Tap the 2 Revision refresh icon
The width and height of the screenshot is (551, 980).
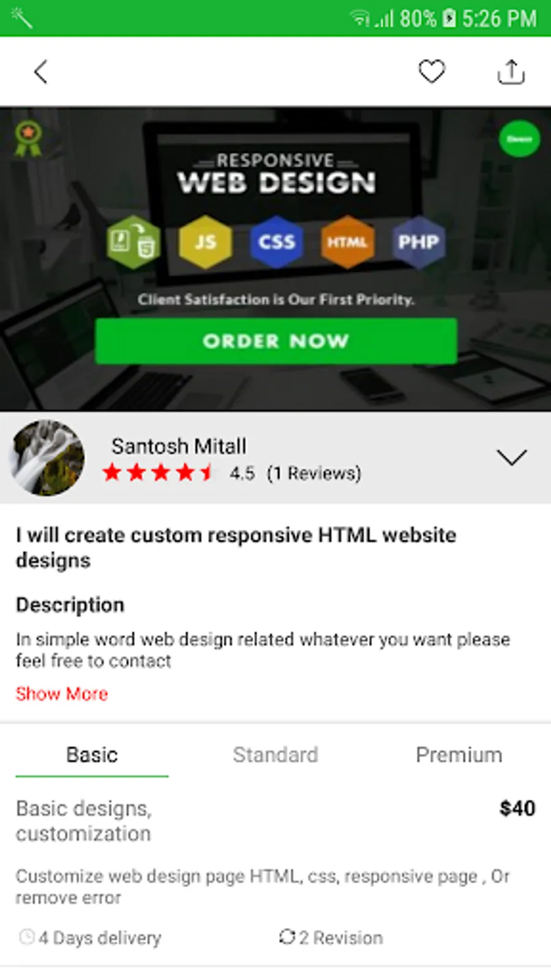click(x=287, y=937)
